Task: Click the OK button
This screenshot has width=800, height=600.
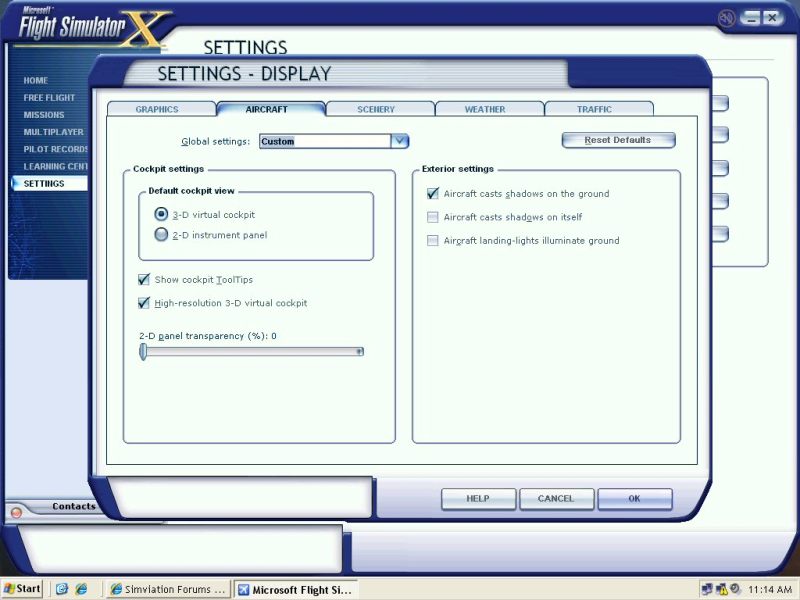Action: [634, 498]
